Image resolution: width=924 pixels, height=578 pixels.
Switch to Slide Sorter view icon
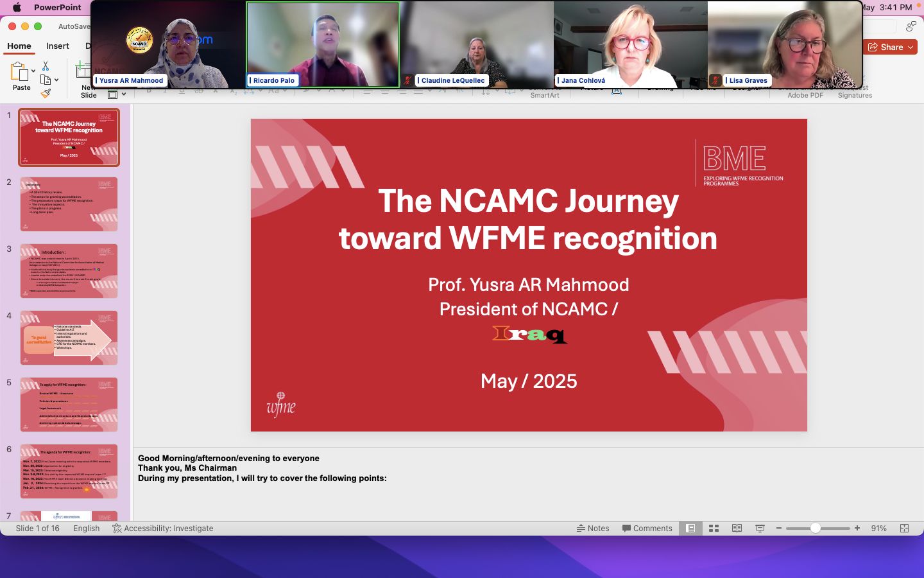714,529
